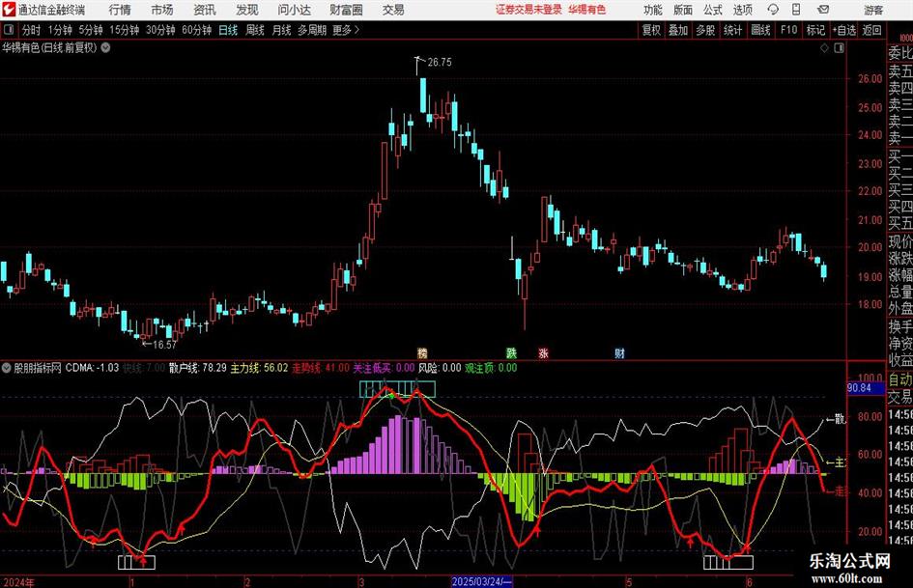Switch to 15分钟 period tab
This screenshot has width=913, height=588.
[x=124, y=30]
